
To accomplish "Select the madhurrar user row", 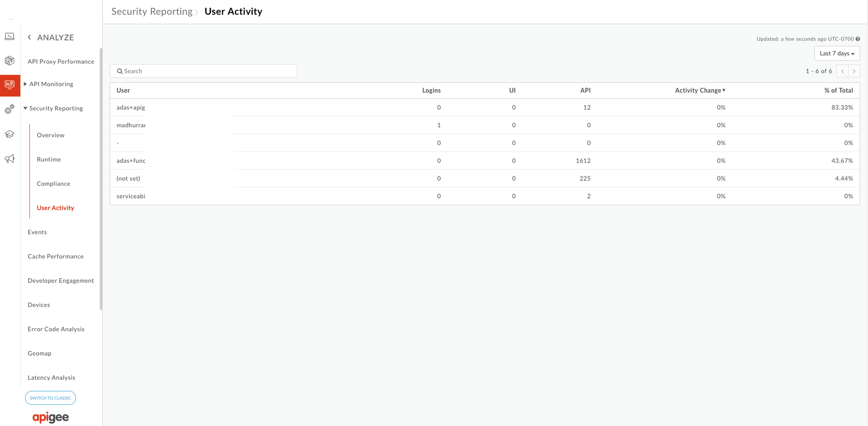I will (485, 125).
